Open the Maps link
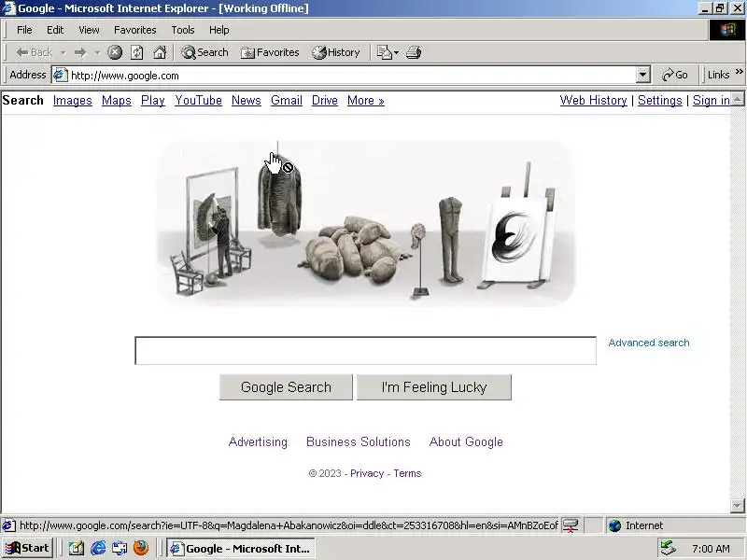 [116, 101]
